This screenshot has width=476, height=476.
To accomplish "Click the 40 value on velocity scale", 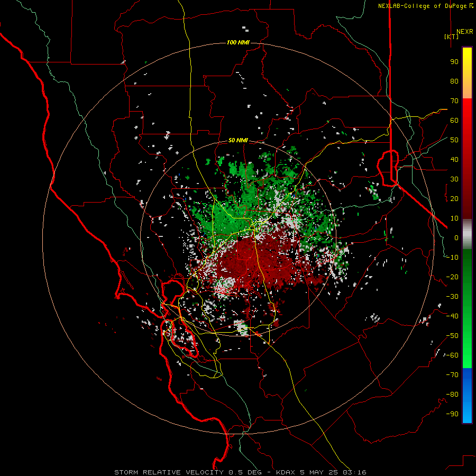I will [x=454, y=159].
